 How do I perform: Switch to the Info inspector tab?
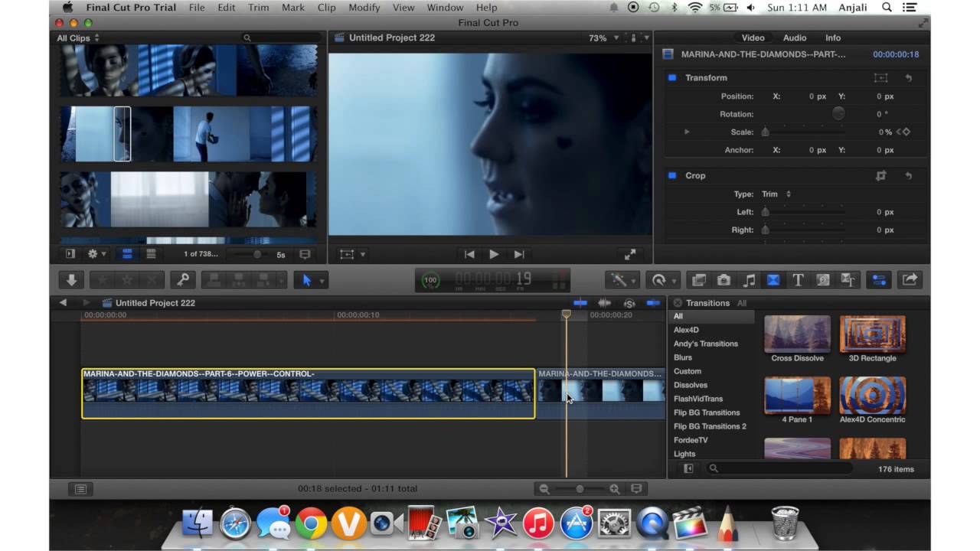tap(833, 37)
